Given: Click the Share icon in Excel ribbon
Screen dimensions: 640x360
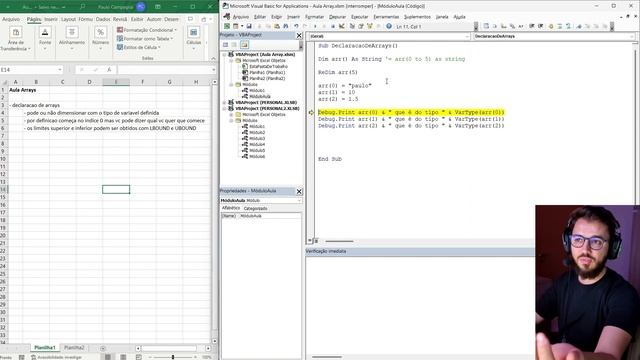Looking at the screenshot, I should (x=204, y=19).
